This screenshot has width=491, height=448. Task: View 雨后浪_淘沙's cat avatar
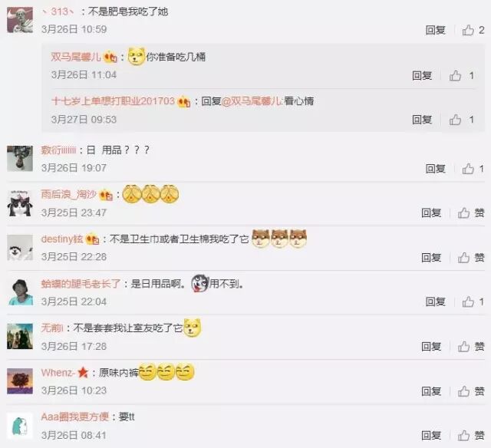pyautogui.click(x=20, y=203)
